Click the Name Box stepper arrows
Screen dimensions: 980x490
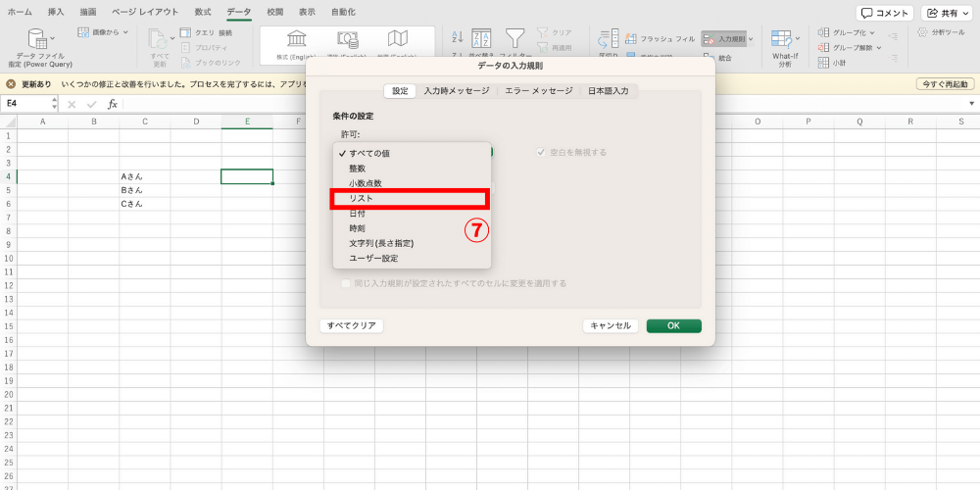click(54, 104)
